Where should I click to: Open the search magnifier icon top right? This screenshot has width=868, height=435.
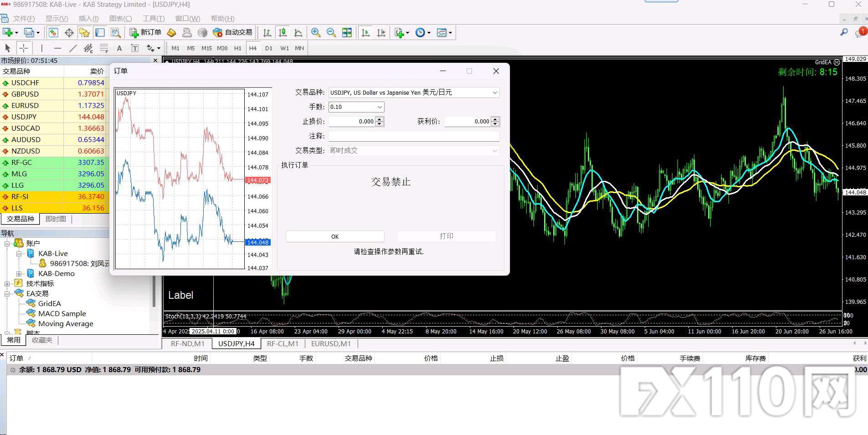844,32
